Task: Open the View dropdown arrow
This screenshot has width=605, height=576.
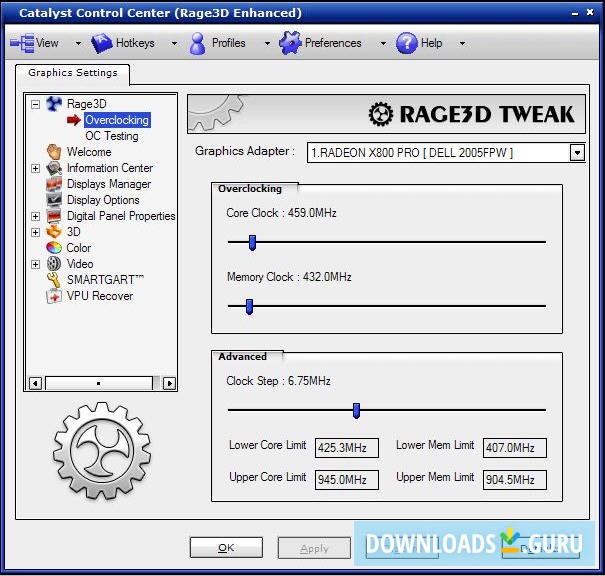Action: (x=78, y=43)
